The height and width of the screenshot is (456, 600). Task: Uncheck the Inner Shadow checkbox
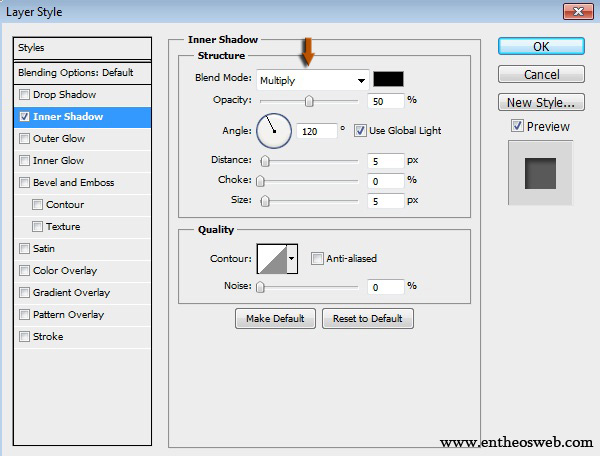coord(24,117)
